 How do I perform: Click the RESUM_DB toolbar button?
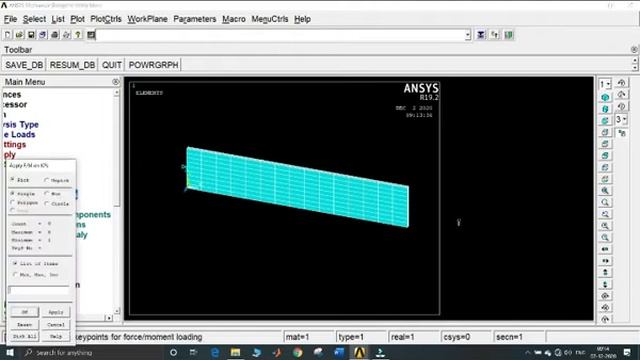(x=72, y=65)
